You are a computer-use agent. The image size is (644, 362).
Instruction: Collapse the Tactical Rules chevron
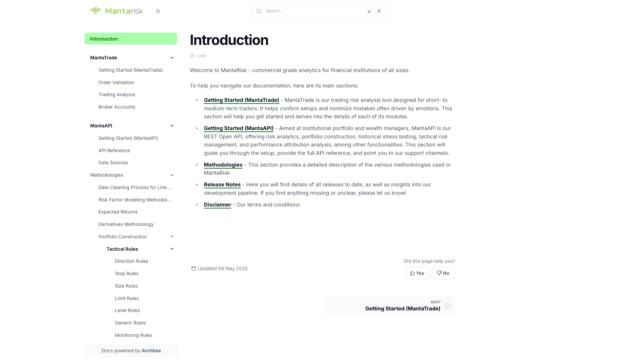172,249
